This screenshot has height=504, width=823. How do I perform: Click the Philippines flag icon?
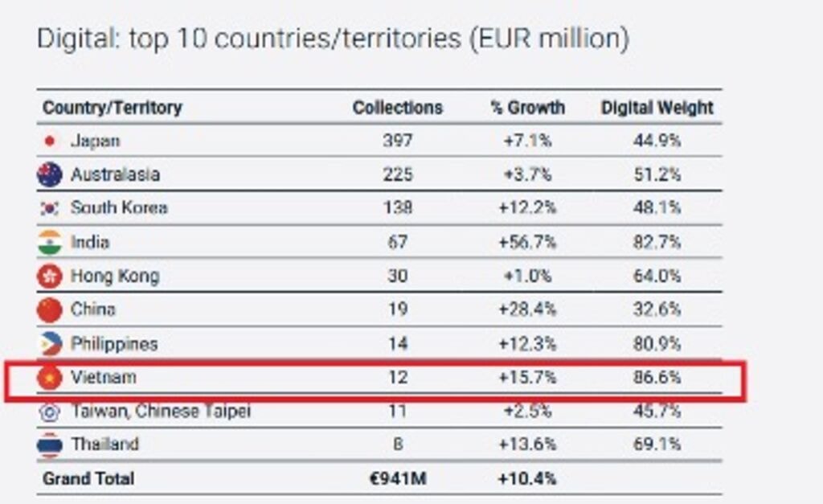coord(51,344)
